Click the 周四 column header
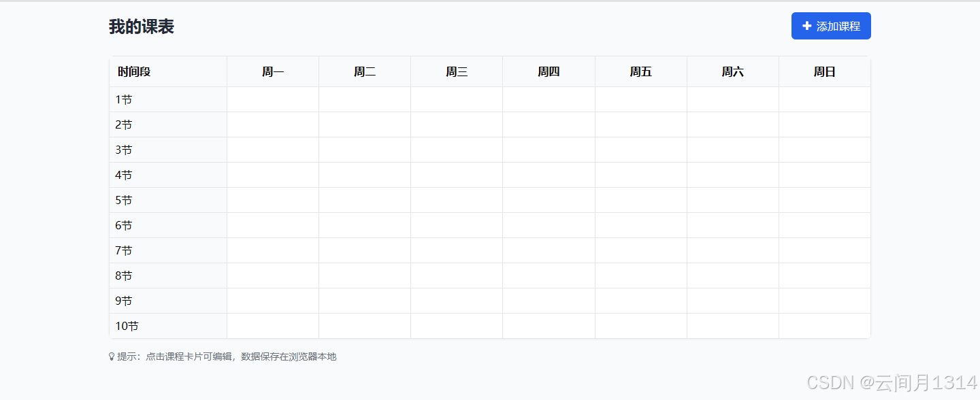The image size is (980, 400). 549,71
